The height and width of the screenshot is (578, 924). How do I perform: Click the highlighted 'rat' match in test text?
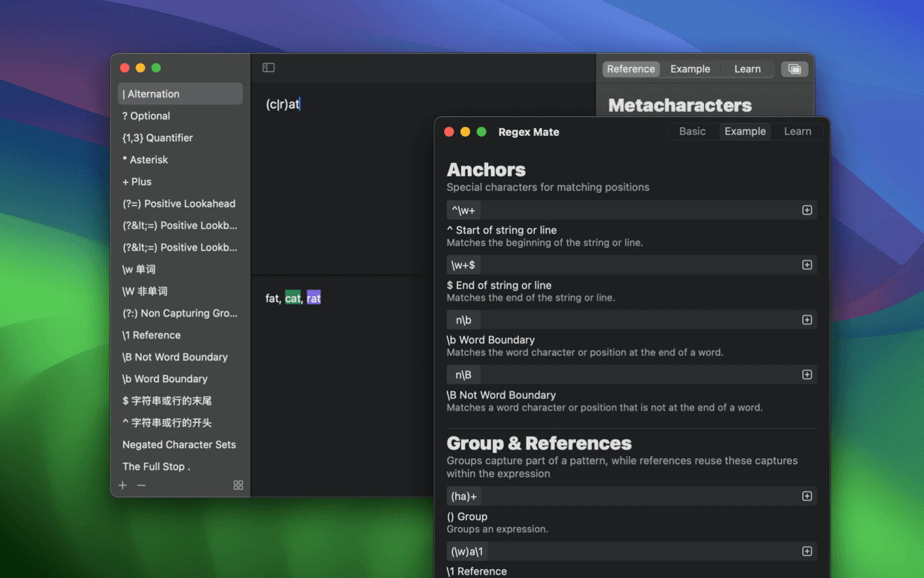tap(314, 298)
